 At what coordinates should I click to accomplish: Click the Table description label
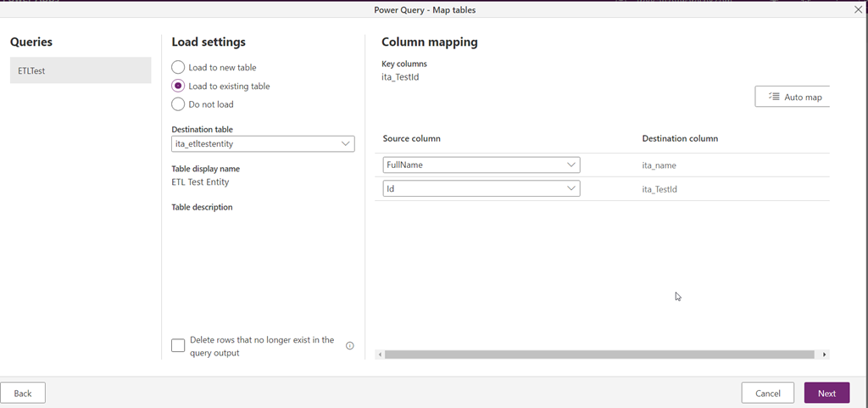202,207
